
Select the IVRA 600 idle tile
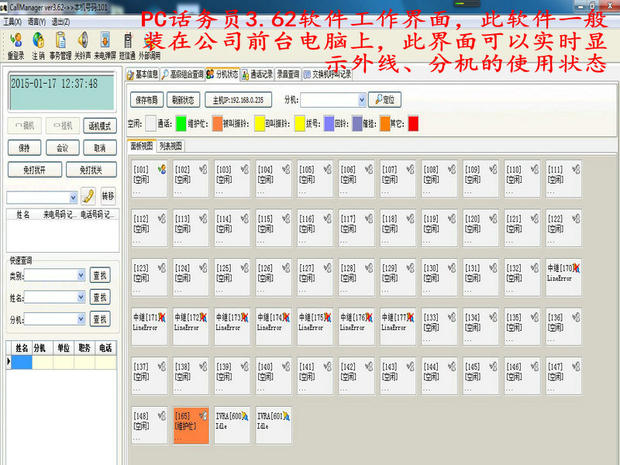pos(232,425)
